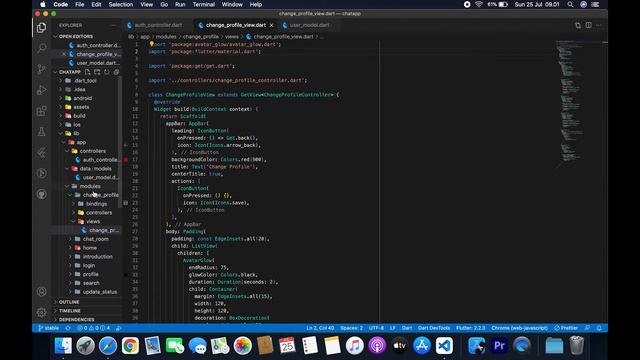640x360 pixels.
Task: Refresh the CHATAPP explorer tree
Action: pyautogui.click(x=107, y=72)
